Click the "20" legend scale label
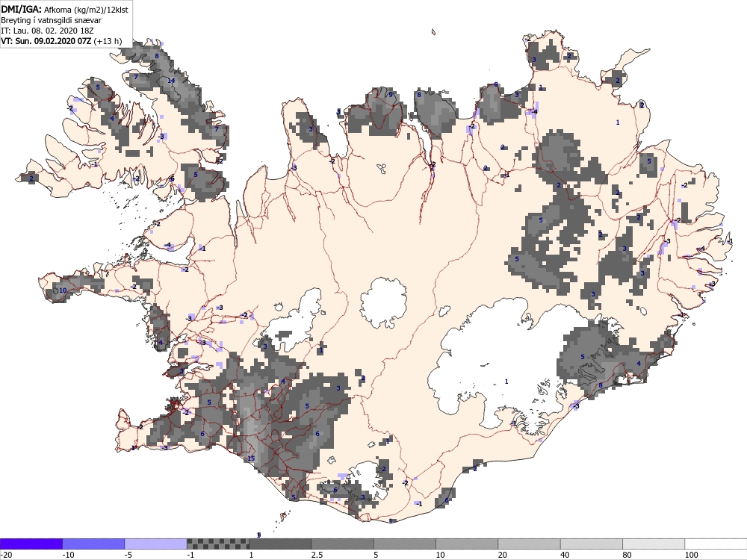This screenshot has height=560, width=747. 503,555
